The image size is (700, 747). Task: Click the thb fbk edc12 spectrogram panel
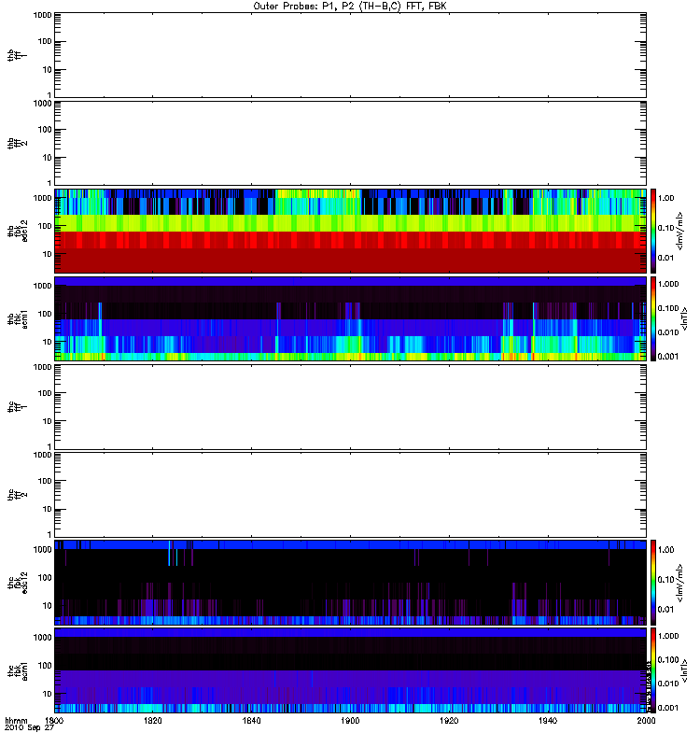(350, 231)
